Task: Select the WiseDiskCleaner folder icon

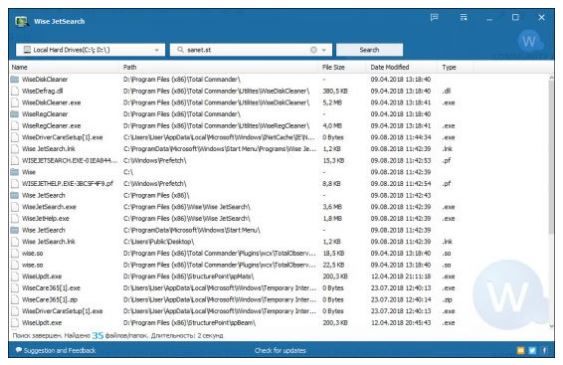Action: click(x=15, y=79)
